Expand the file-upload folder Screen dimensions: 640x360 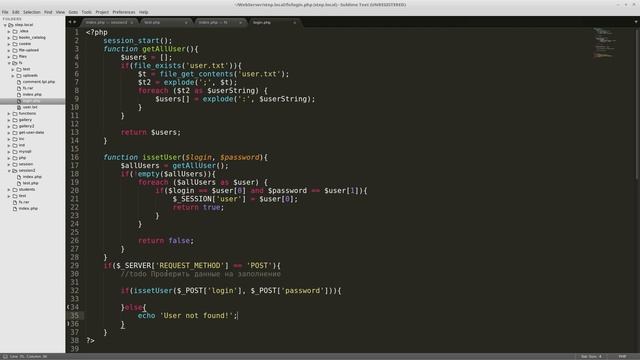tap(9, 50)
